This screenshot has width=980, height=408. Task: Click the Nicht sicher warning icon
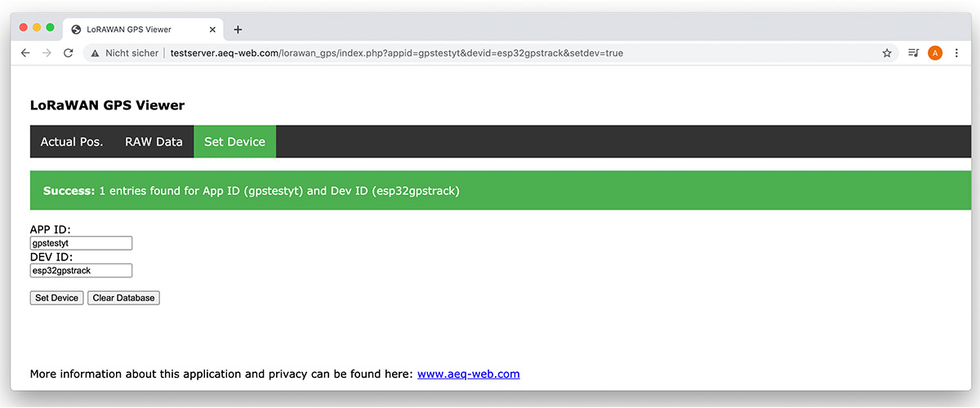96,53
